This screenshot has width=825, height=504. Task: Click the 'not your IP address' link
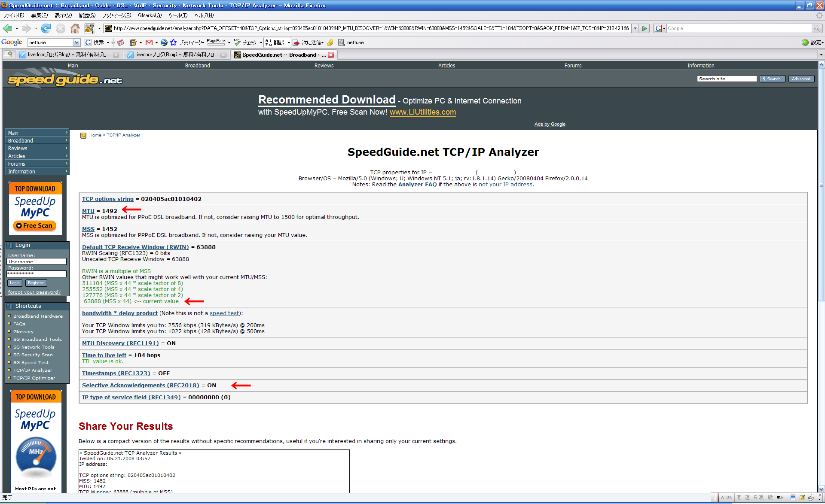pyautogui.click(x=505, y=185)
